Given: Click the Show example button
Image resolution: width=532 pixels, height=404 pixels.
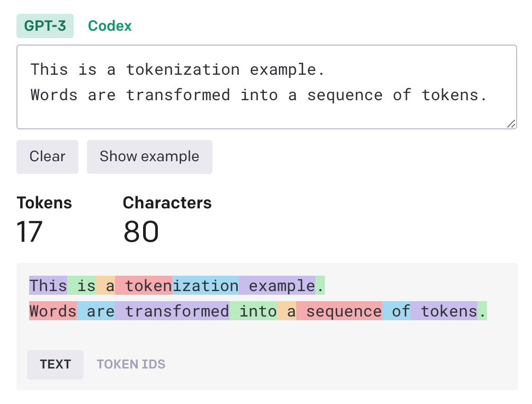Looking at the screenshot, I should click(149, 157).
